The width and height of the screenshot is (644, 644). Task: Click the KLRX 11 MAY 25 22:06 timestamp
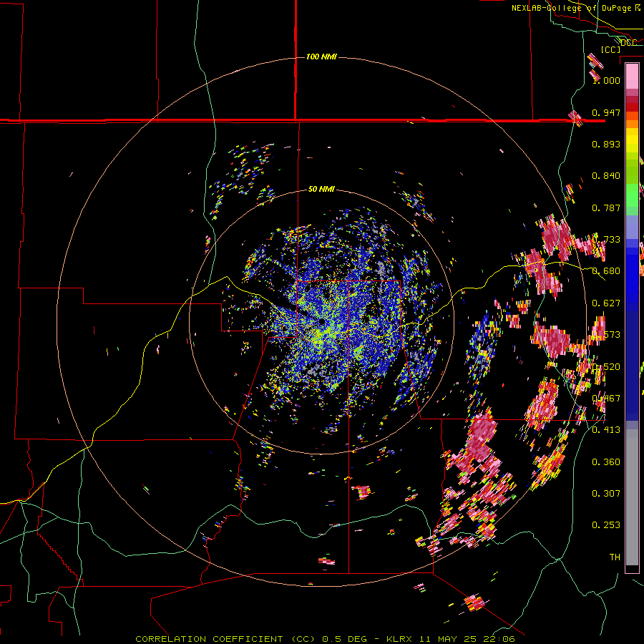click(x=451, y=639)
